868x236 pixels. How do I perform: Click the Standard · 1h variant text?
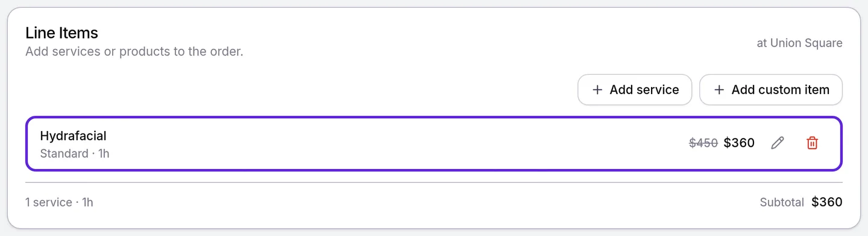tap(75, 153)
